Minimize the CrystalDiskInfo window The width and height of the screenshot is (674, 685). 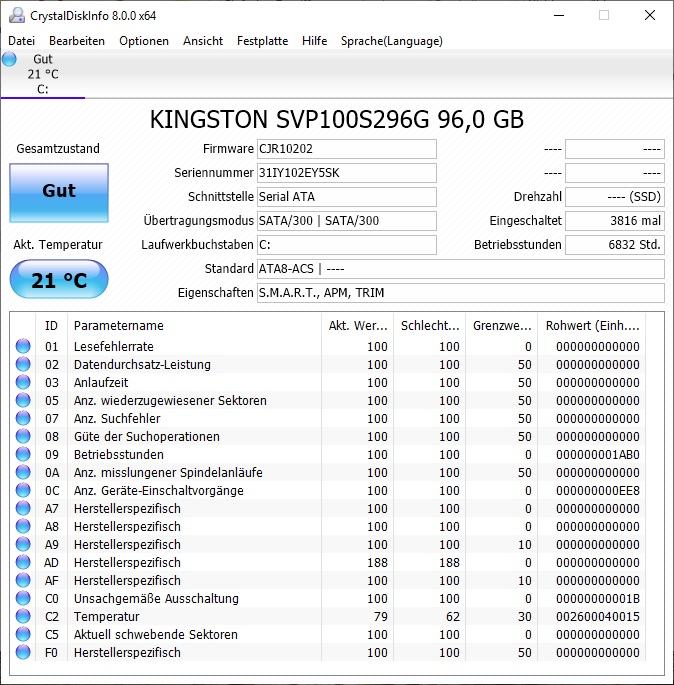coord(559,15)
